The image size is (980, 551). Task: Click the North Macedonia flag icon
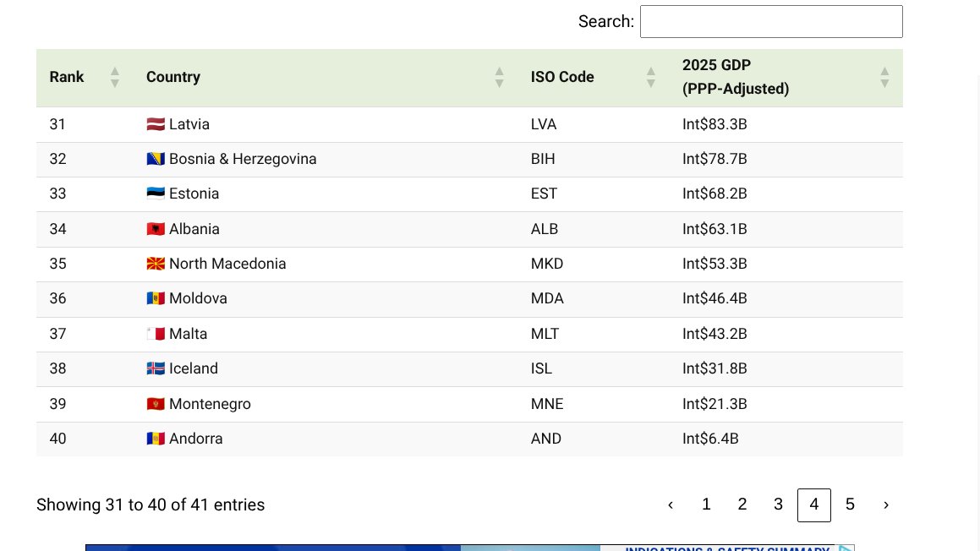(x=156, y=263)
